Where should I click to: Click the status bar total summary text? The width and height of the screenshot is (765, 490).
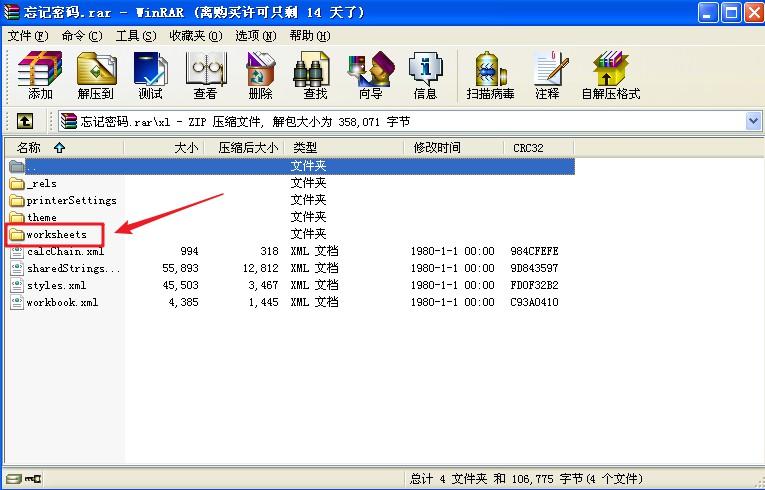(x=526, y=479)
